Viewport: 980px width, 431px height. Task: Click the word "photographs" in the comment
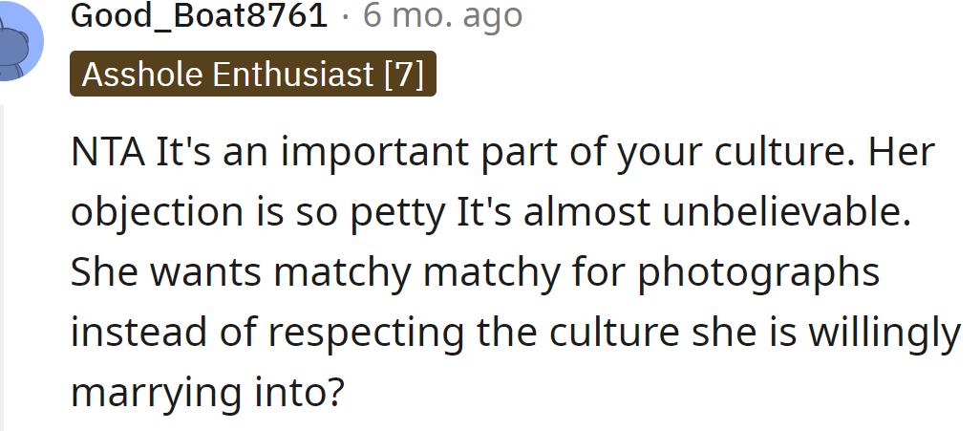tap(758, 273)
